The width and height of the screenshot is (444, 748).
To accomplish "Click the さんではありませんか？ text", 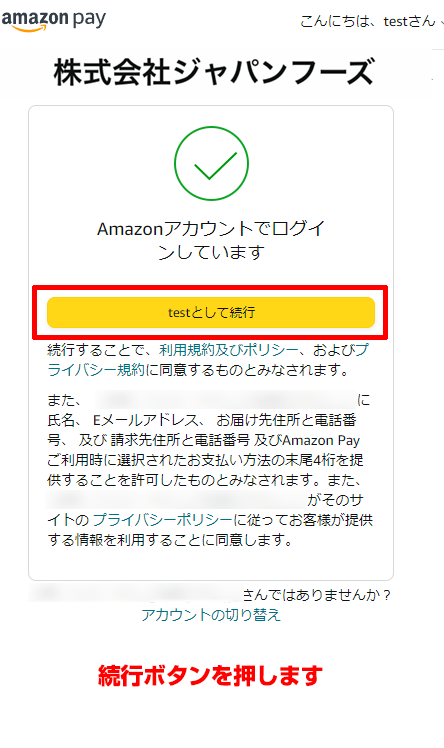I will click(317, 595).
